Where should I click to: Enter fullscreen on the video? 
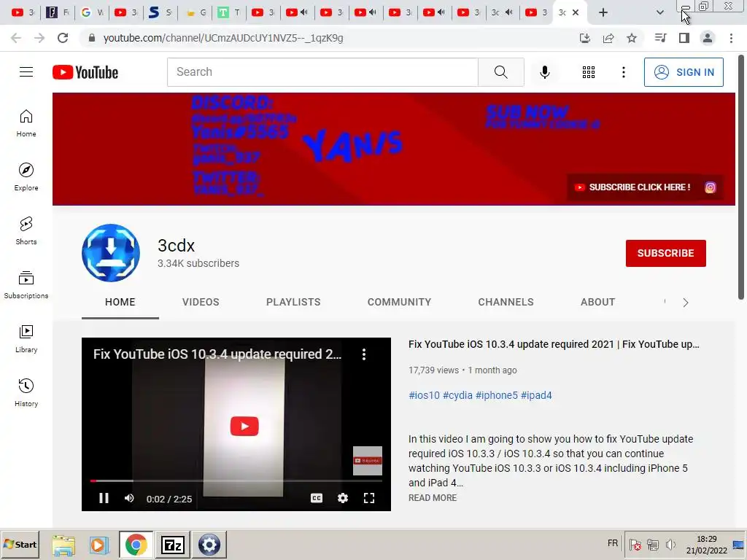(x=368, y=498)
